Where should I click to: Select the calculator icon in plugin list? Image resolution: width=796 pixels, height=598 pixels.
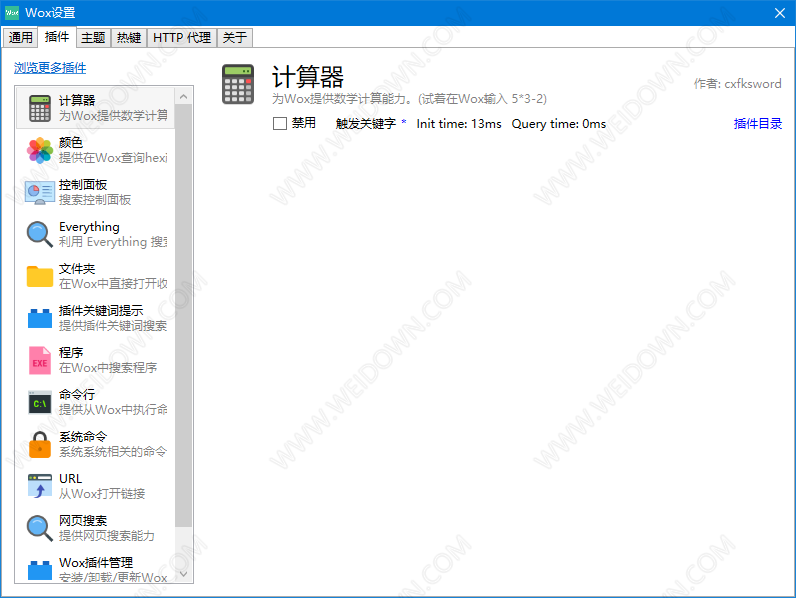point(40,108)
